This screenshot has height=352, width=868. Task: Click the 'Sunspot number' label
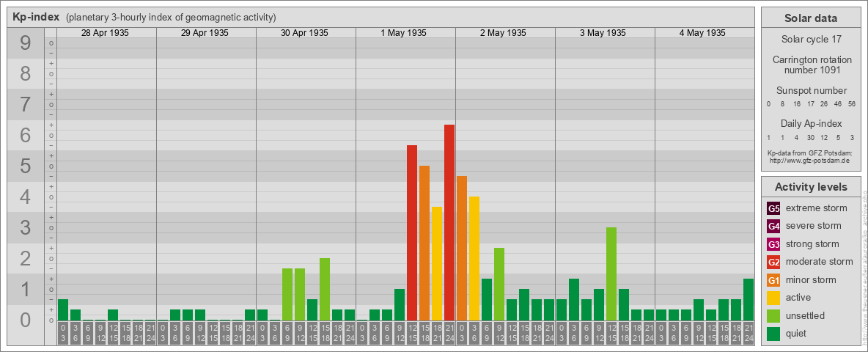click(811, 91)
